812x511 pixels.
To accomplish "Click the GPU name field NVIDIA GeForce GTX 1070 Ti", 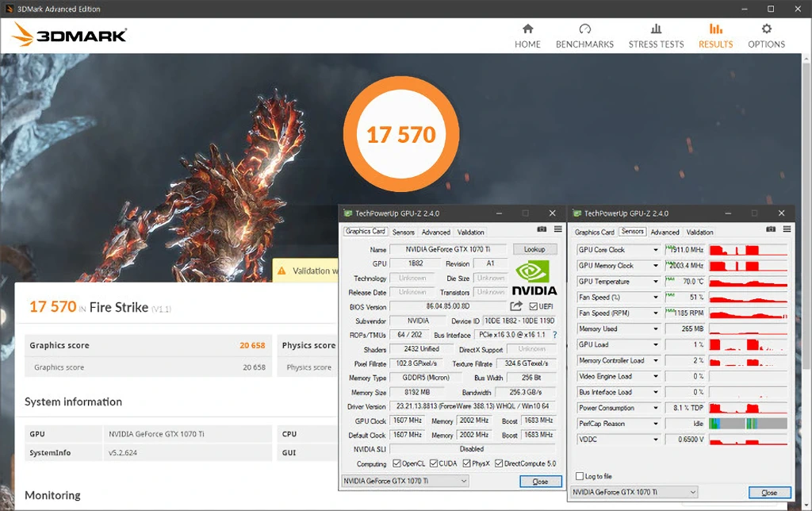I will click(447, 249).
